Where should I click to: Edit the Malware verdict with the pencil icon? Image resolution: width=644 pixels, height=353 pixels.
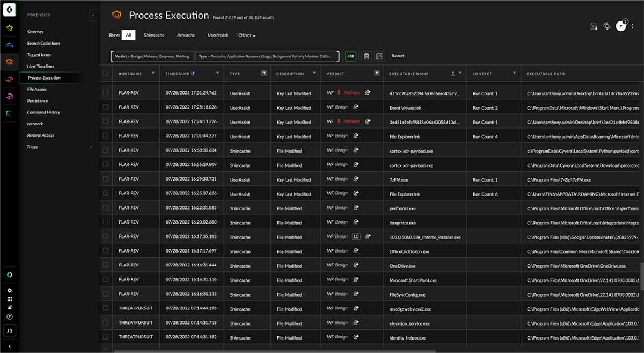pyautogui.click(x=368, y=93)
